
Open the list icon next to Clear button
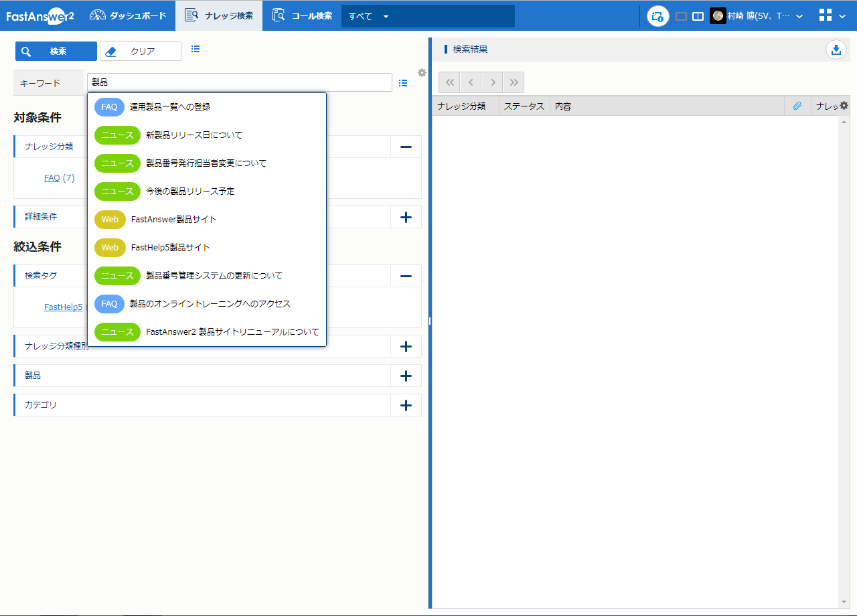coord(196,49)
